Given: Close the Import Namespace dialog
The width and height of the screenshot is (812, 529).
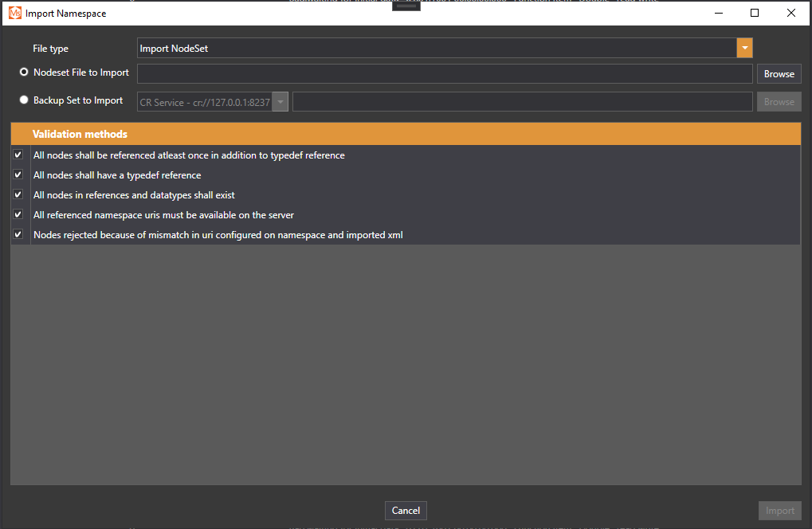Looking at the screenshot, I should pyautogui.click(x=790, y=13).
